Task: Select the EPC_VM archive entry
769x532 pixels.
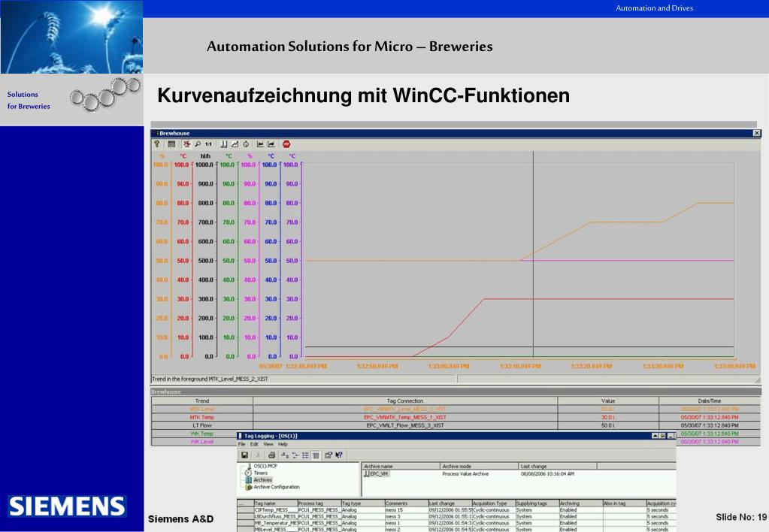Action: point(376,474)
